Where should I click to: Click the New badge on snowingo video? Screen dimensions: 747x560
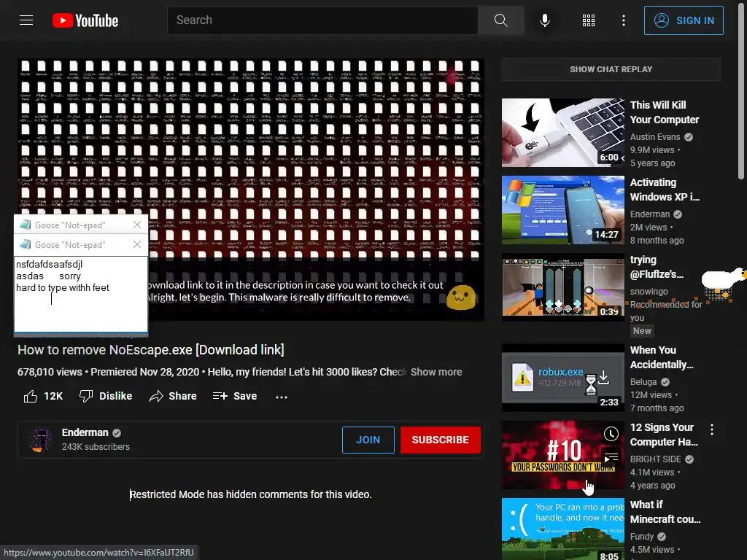point(642,330)
